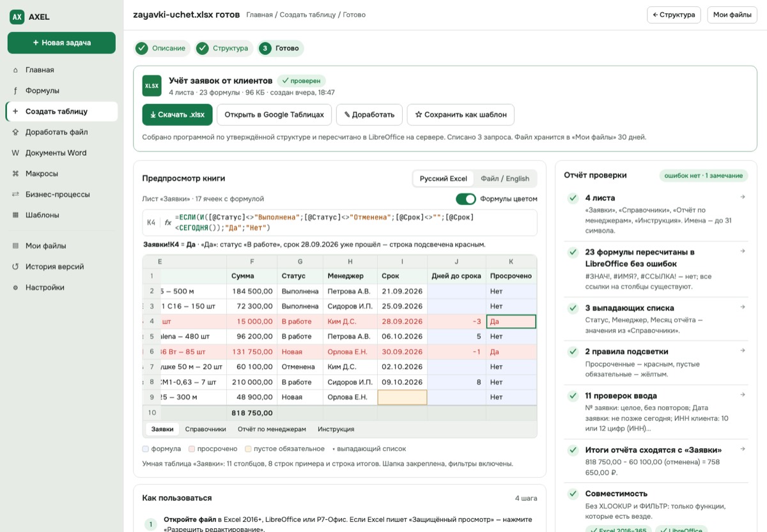767x532 pixels.
Task: Open file in Google Таблицах
Action: tap(274, 115)
